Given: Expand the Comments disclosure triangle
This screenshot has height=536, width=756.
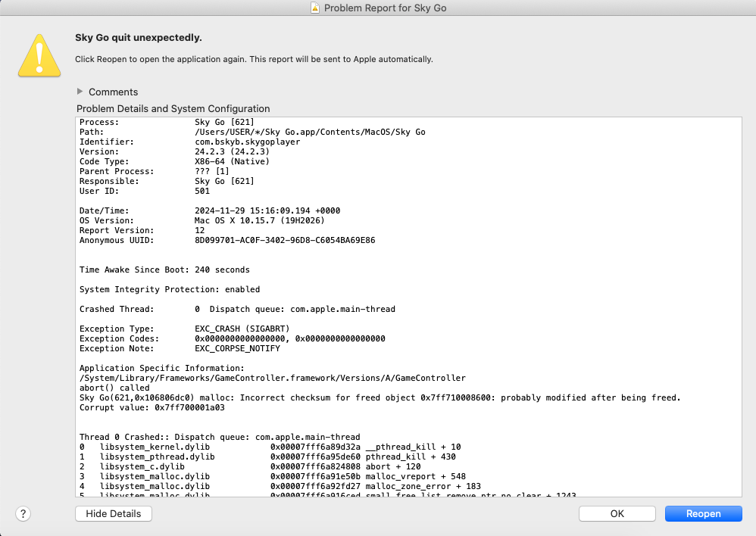Looking at the screenshot, I should coord(80,91).
